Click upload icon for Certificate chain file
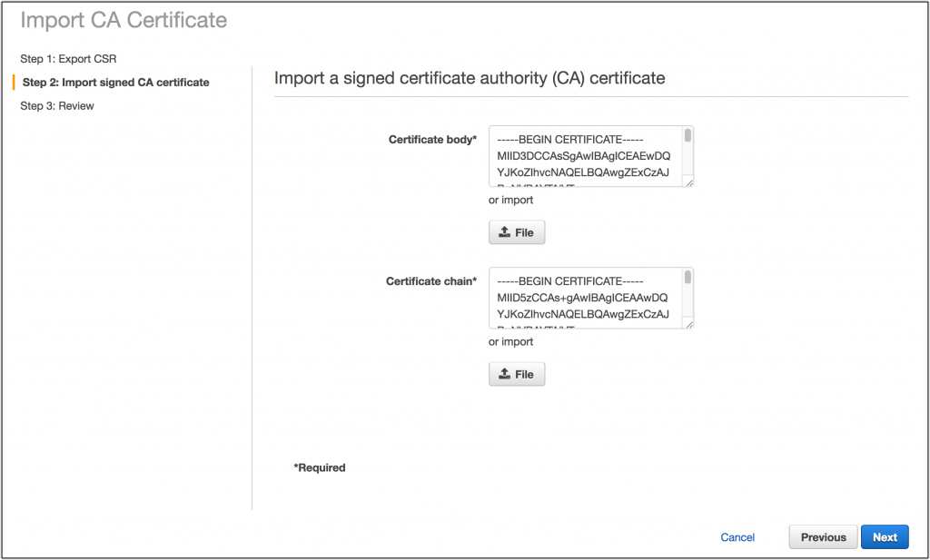The height and width of the screenshot is (560, 930). coord(504,374)
